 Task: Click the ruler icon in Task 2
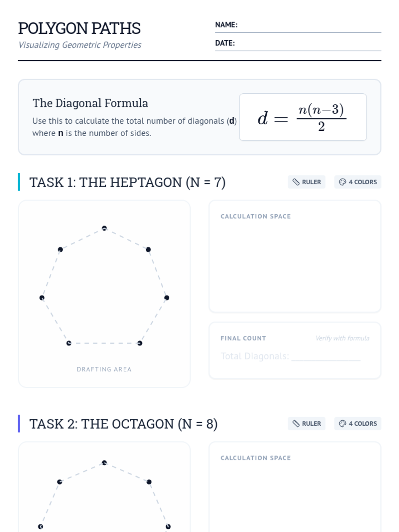click(x=296, y=424)
